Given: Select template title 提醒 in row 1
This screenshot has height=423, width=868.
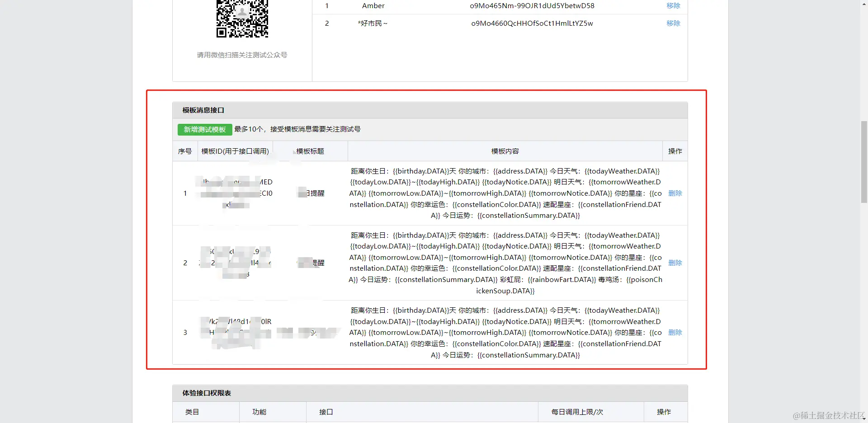Looking at the screenshot, I should tap(310, 193).
